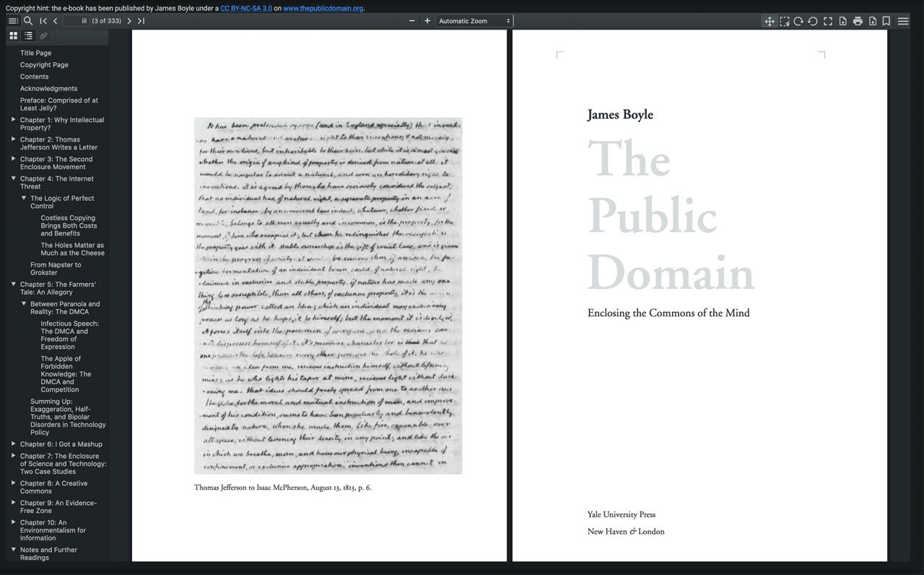Download the PDF file

click(x=872, y=21)
